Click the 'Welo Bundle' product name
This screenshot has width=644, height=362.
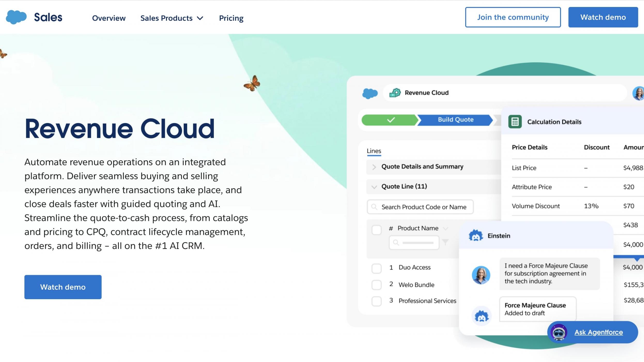[x=416, y=285]
